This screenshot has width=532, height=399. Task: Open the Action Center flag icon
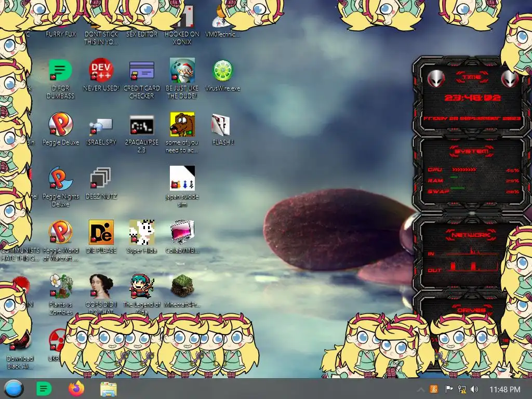click(449, 389)
